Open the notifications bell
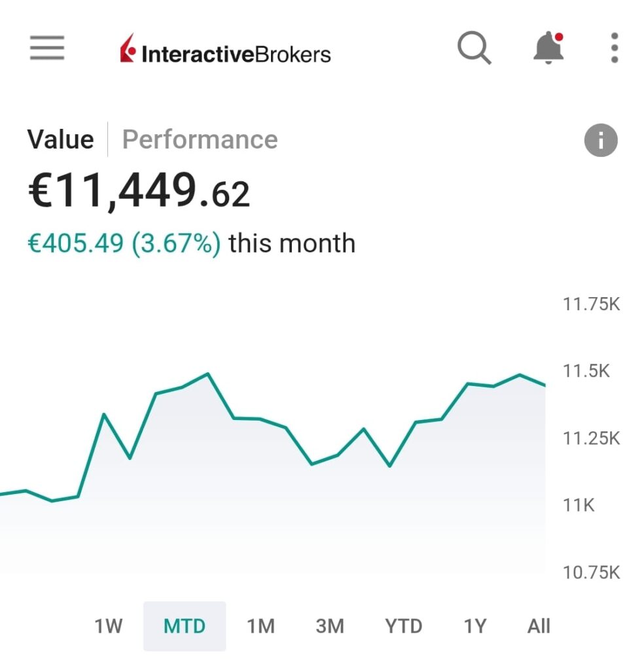The width and height of the screenshot is (644, 670). point(548,48)
